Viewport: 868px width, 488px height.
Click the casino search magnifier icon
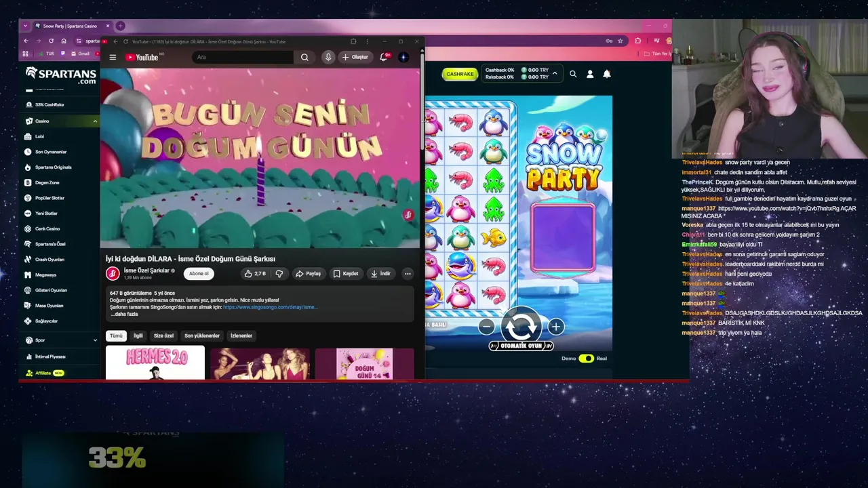point(573,74)
